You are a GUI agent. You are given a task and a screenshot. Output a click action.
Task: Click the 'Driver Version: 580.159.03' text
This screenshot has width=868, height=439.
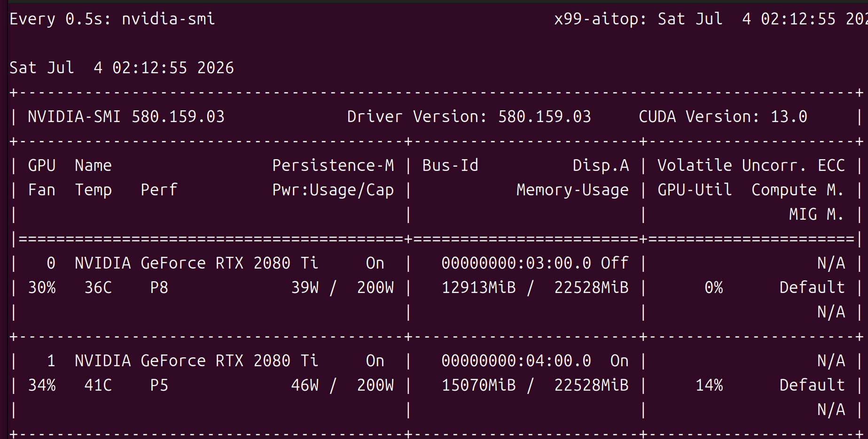[469, 116]
